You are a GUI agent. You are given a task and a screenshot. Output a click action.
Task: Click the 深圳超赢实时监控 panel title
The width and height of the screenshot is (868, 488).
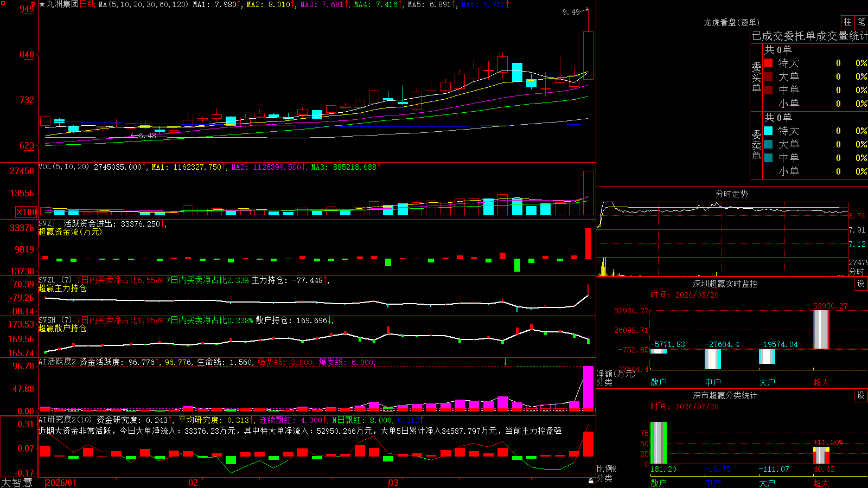click(725, 284)
